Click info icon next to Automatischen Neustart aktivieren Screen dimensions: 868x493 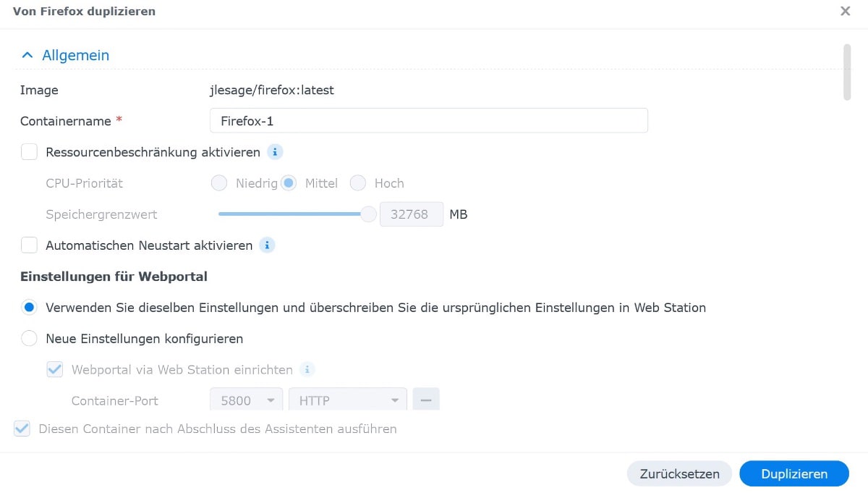[x=267, y=245]
